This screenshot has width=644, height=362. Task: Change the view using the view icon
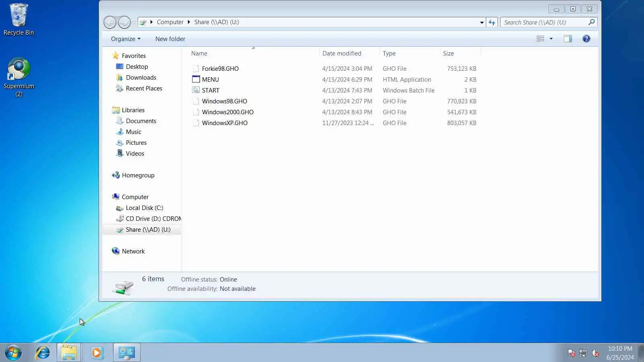(x=540, y=39)
